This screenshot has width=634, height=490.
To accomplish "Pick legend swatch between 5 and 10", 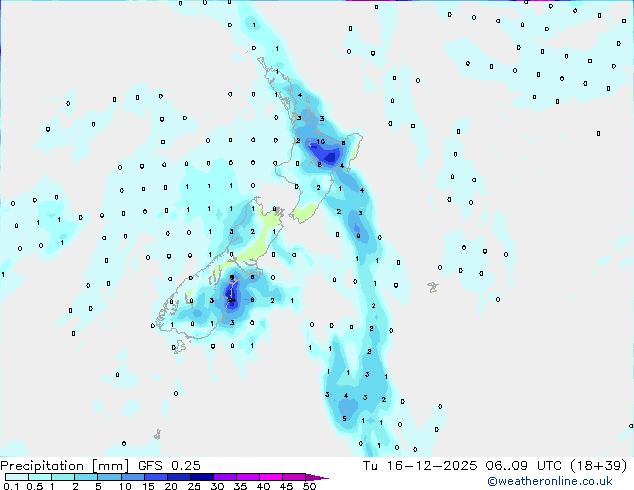I will pyautogui.click(x=110, y=477).
